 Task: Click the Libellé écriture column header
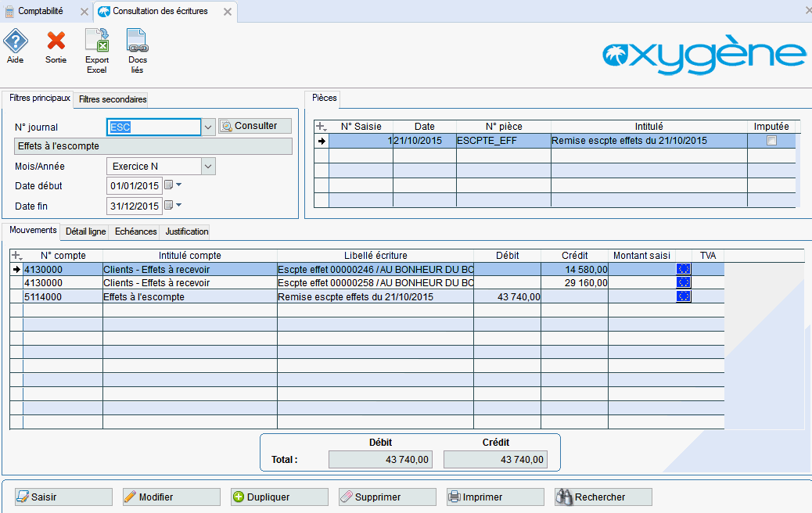tap(375, 255)
